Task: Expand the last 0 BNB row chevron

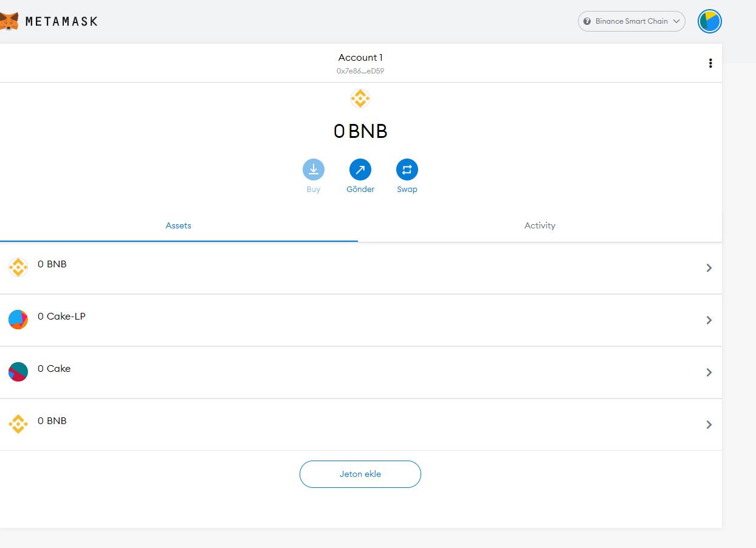Action: tap(709, 425)
